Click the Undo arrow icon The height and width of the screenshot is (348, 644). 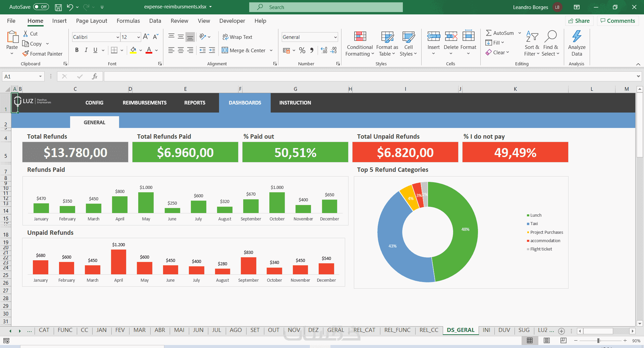pyautogui.click(x=70, y=7)
